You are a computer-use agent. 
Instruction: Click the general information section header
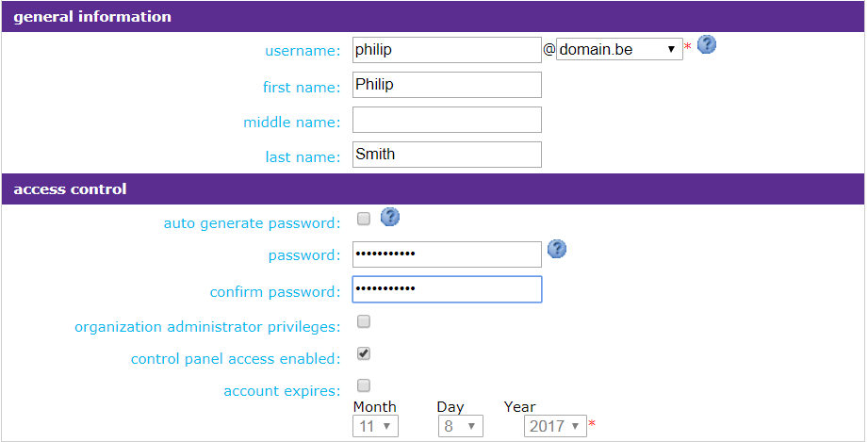pos(92,17)
